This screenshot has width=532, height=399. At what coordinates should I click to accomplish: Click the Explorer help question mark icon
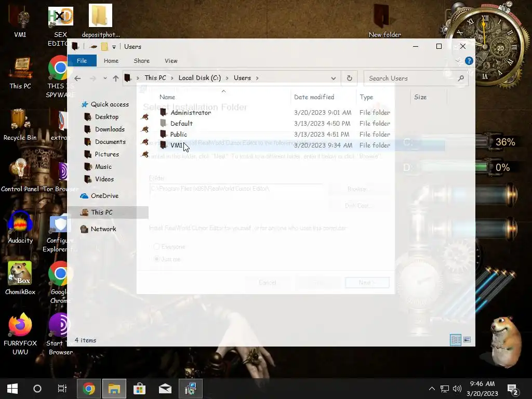click(469, 61)
